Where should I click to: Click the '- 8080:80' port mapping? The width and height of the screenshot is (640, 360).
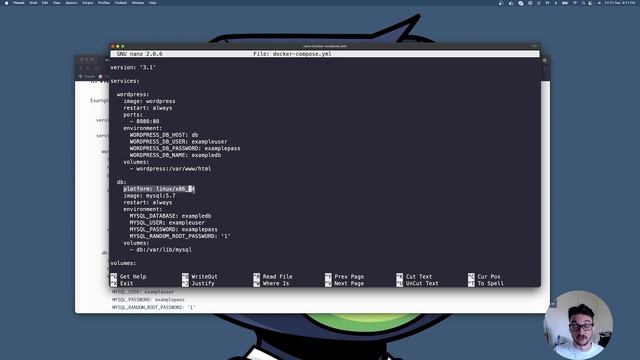pos(144,121)
